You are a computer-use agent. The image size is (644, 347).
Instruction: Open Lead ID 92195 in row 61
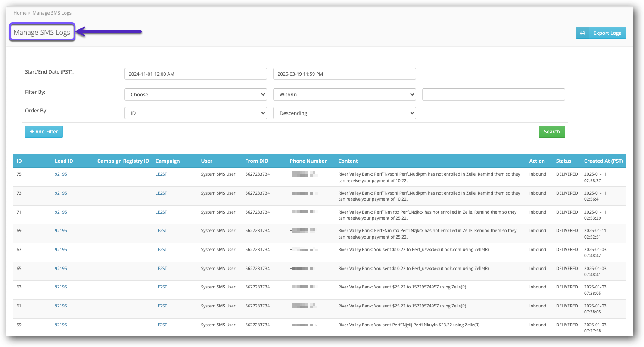pyautogui.click(x=61, y=306)
